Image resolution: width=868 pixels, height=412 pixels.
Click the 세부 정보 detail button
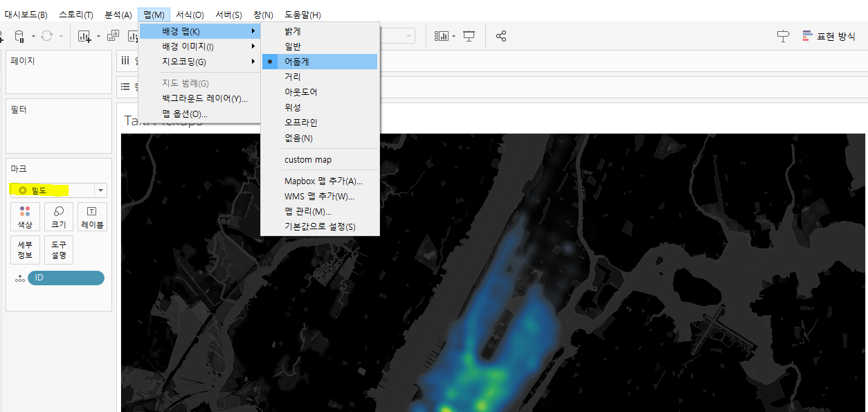[x=25, y=250]
